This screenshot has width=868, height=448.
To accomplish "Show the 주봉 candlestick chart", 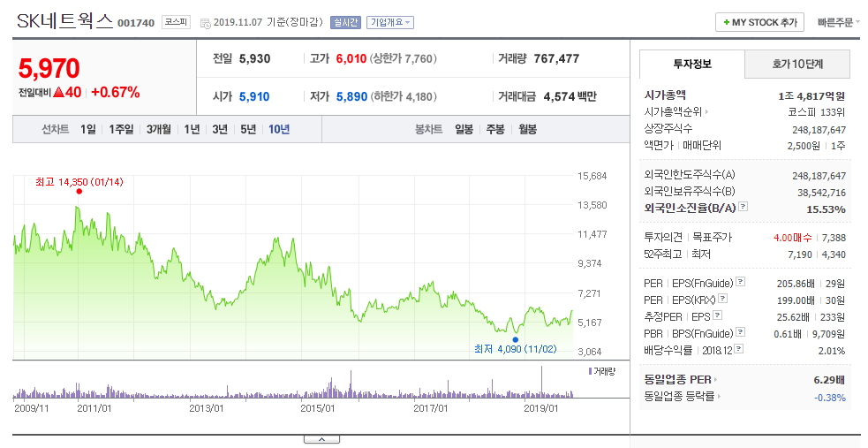I will [x=495, y=130].
